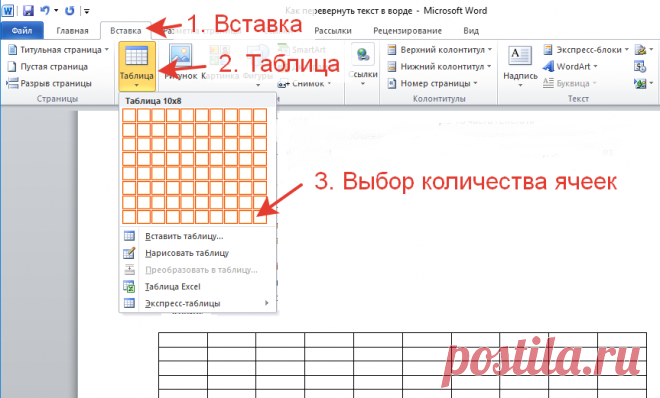Viewport: 660px width, 398px height.
Task: Open the Файл tab
Action: tap(22, 31)
